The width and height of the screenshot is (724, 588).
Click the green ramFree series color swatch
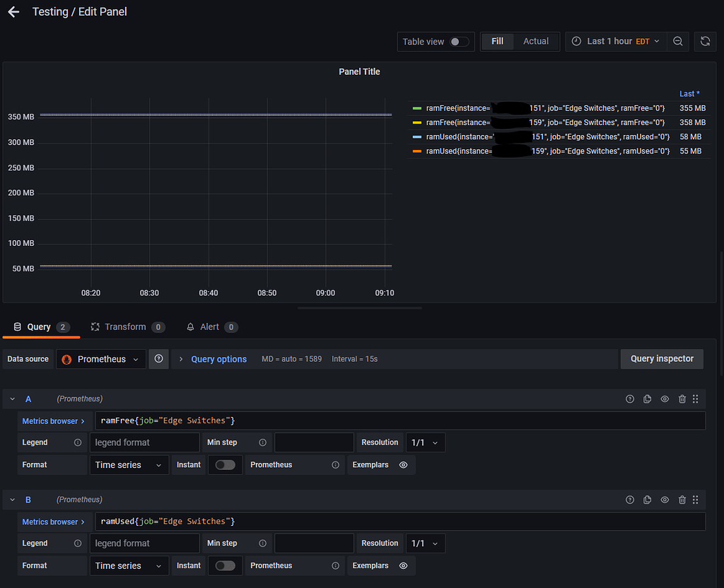pyautogui.click(x=416, y=108)
